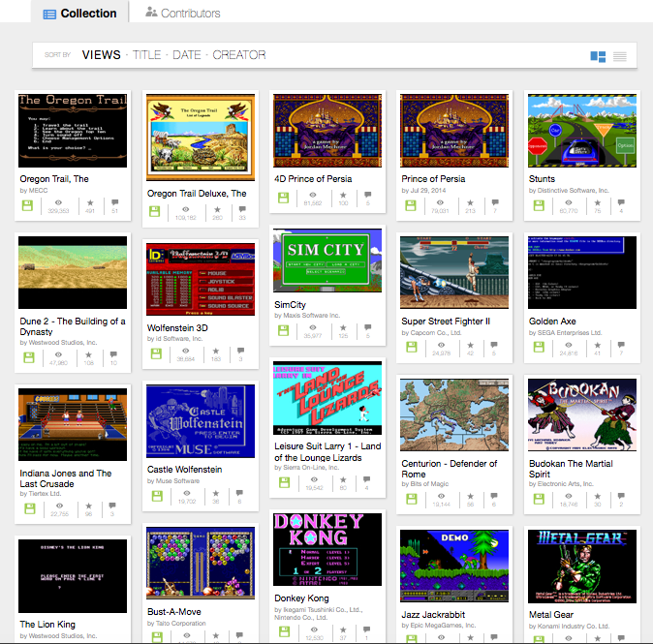Open the 4D Prince of Persia link

(313, 179)
